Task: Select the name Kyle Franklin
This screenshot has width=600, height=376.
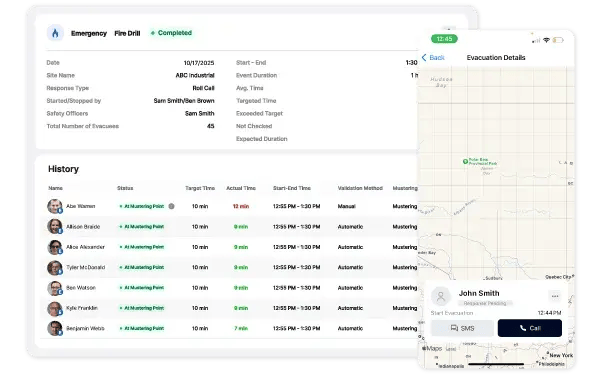Action: pyautogui.click(x=82, y=308)
